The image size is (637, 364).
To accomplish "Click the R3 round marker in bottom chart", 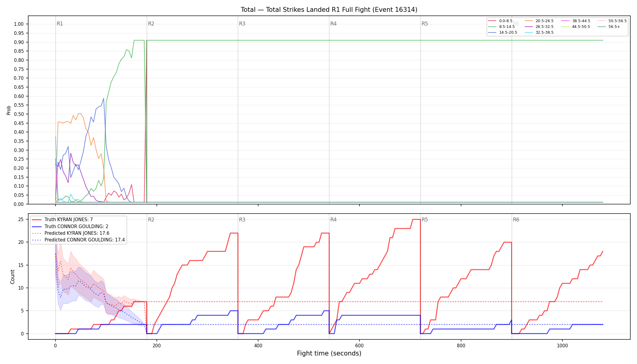I will pos(242,220).
